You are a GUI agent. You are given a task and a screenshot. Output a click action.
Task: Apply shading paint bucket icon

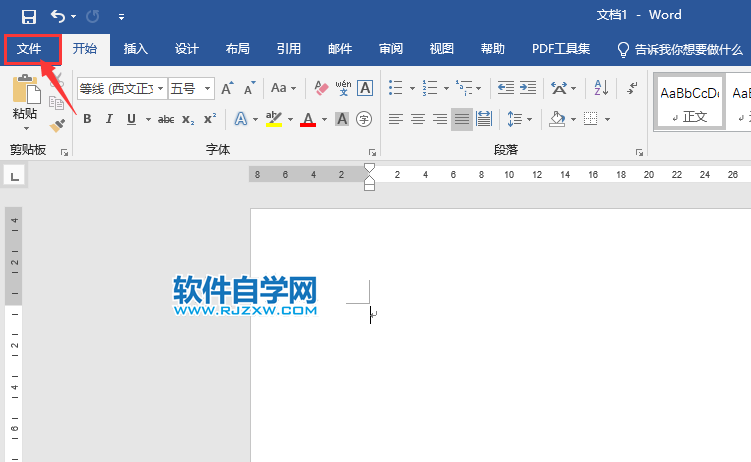[557, 119]
